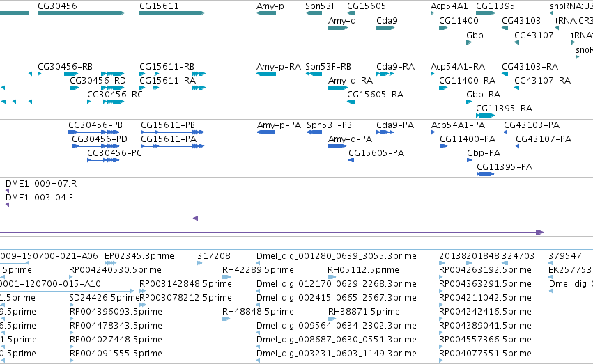Screen dimensions: 593x364
Task: Click the CG11395-RA transcript glyph
Action: (x=486, y=116)
